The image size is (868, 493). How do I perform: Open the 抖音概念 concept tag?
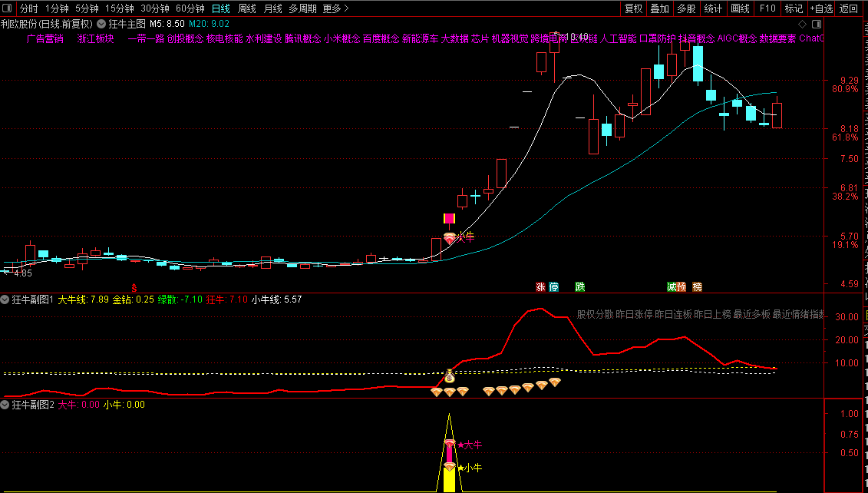(696, 38)
